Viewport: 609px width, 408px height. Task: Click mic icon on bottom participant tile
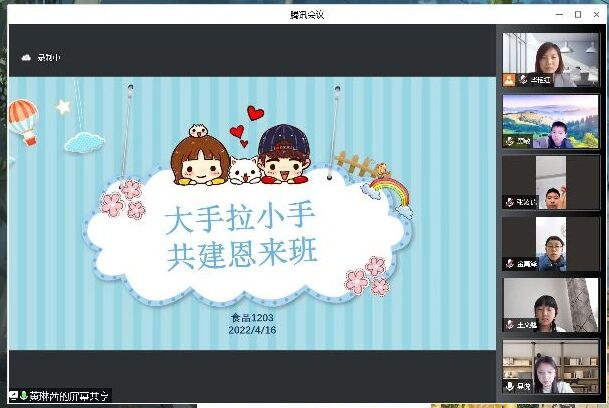click(x=509, y=386)
